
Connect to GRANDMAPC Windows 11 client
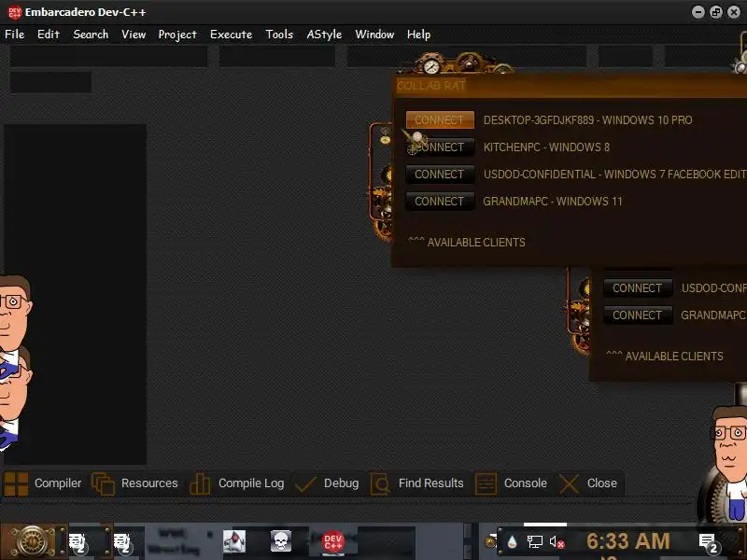tap(440, 202)
